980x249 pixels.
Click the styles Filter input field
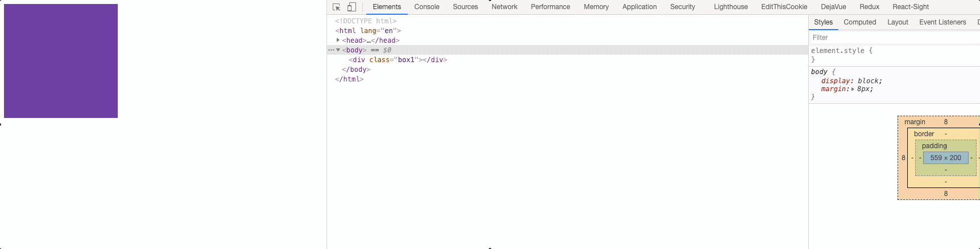coord(893,38)
